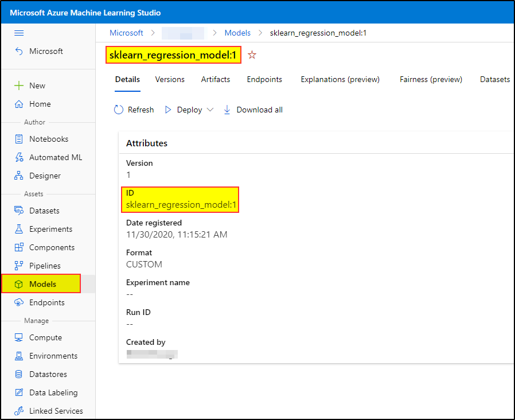
Task: Click the Compute monitor icon
Action: tap(19, 337)
